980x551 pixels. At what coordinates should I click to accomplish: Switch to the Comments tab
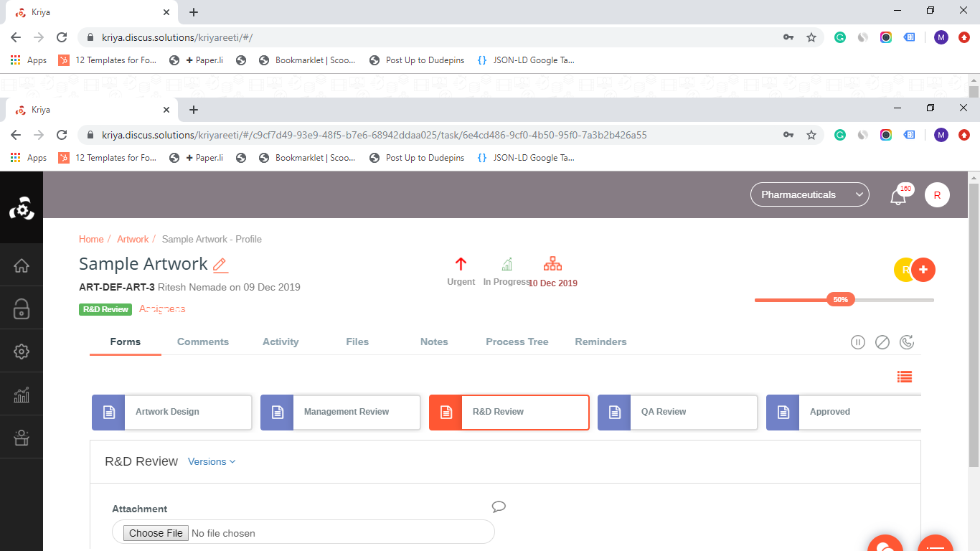pyautogui.click(x=203, y=342)
